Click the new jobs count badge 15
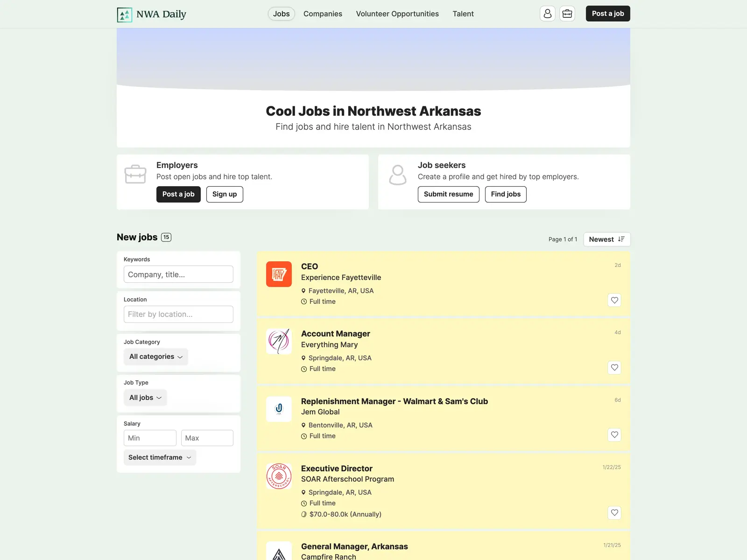747x560 pixels. pyautogui.click(x=166, y=237)
